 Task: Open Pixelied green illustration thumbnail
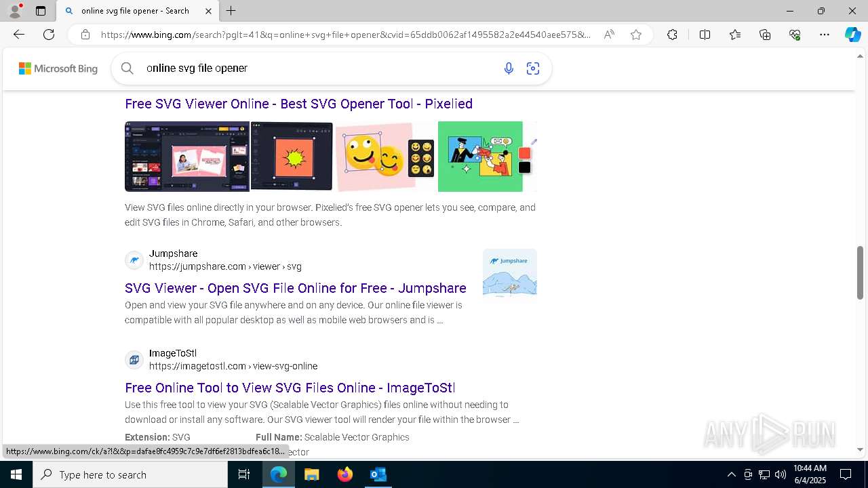point(487,157)
